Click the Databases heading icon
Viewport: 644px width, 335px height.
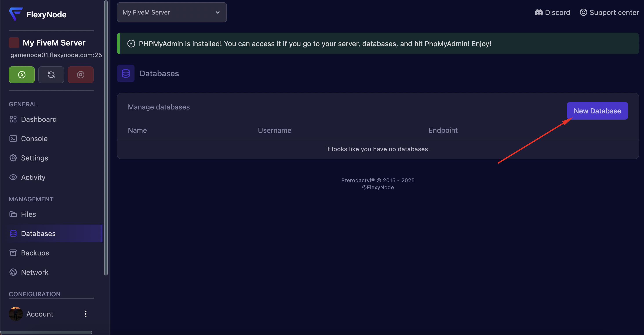pyautogui.click(x=126, y=73)
